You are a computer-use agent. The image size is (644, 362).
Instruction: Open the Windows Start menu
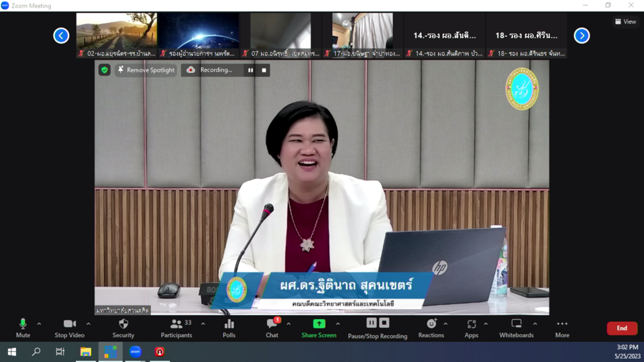click(x=12, y=352)
